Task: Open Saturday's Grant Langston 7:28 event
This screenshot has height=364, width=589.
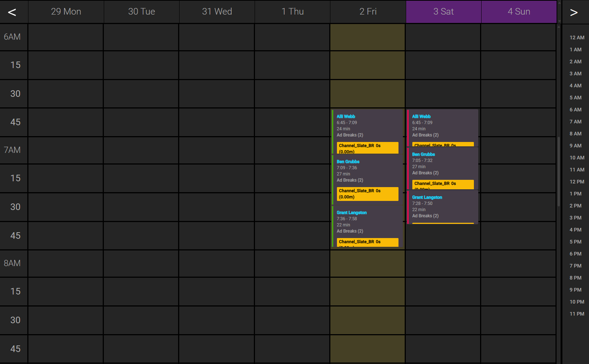Action: 443,206
